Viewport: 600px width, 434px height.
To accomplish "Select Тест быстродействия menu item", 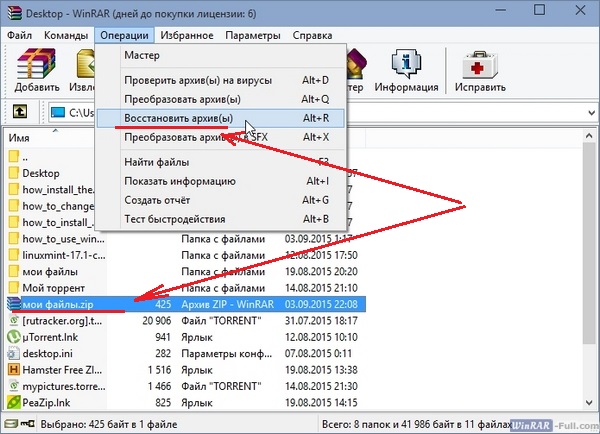I will tap(173, 219).
